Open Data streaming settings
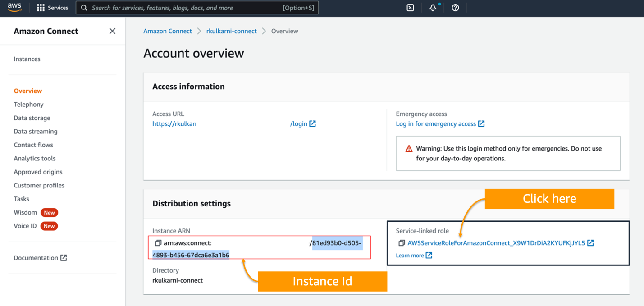Image resolution: width=644 pixels, height=306 pixels. click(x=36, y=131)
